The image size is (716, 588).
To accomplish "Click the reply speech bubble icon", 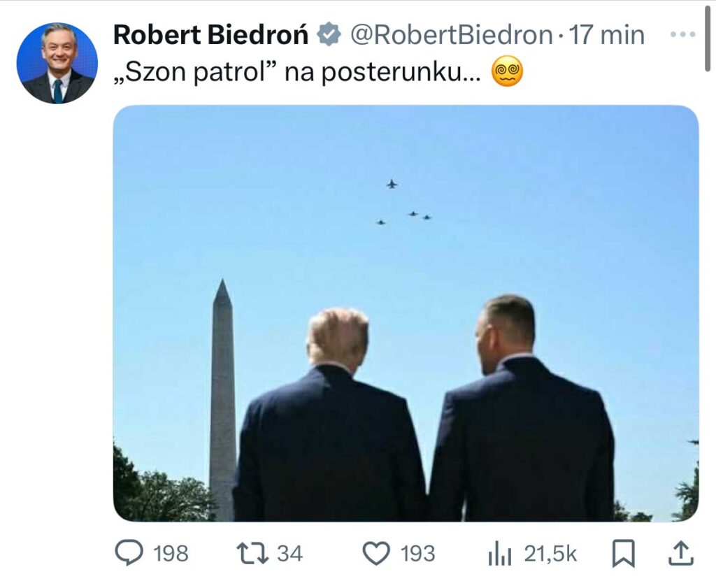I will pos(129,553).
